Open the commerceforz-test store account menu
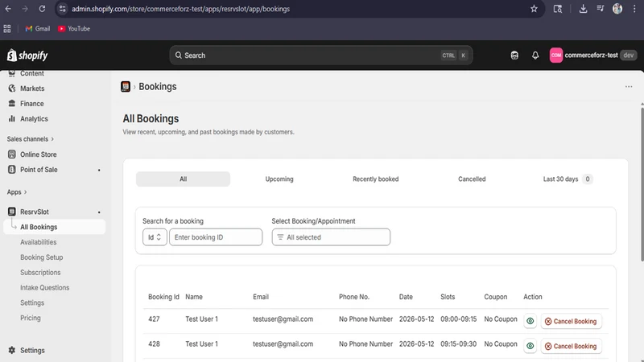 coord(593,56)
